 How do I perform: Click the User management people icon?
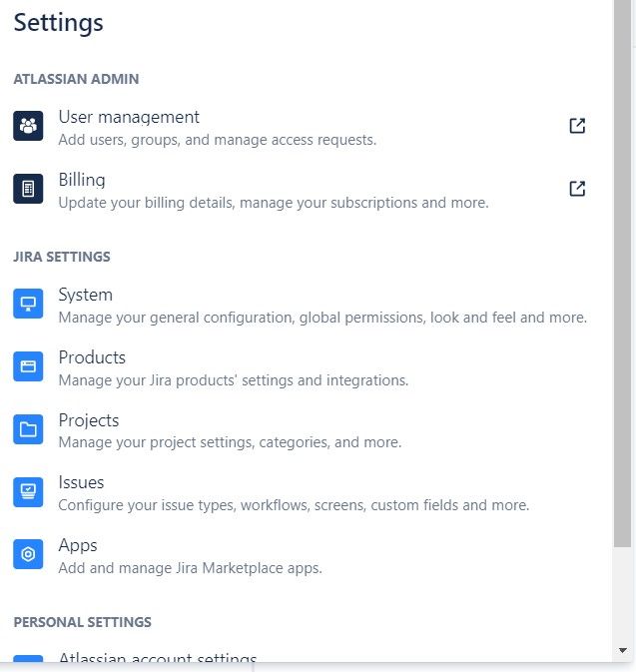coord(28,126)
